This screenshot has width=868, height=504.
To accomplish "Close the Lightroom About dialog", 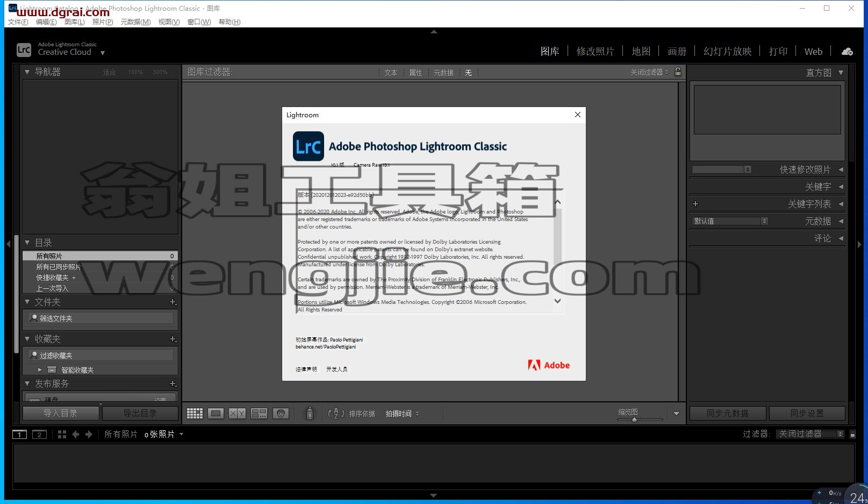I will coord(578,115).
